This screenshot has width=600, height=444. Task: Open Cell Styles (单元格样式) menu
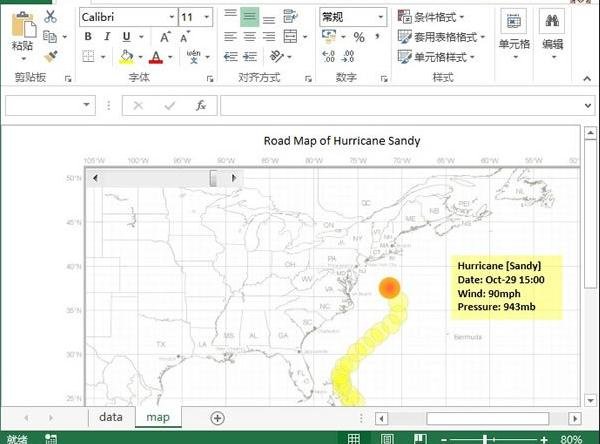[x=436, y=57]
